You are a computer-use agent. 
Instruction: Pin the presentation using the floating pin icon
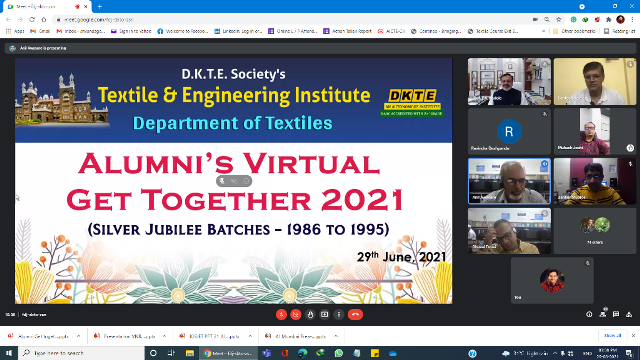[x=222, y=181]
